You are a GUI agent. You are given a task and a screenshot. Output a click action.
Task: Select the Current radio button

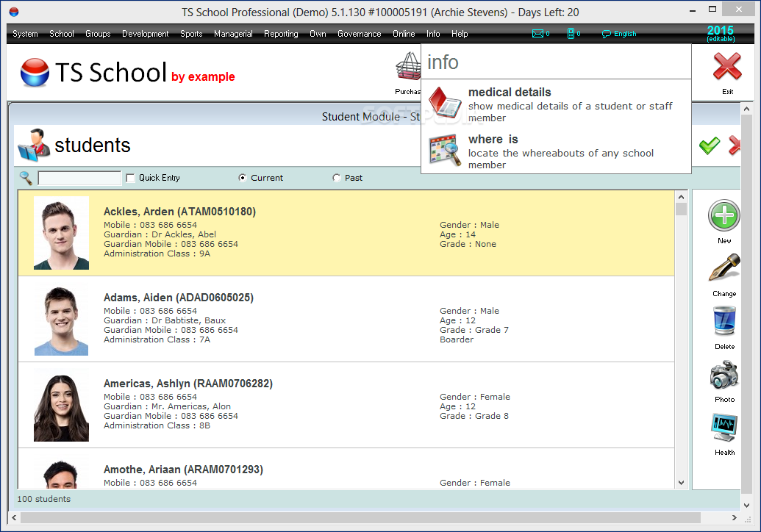(242, 178)
